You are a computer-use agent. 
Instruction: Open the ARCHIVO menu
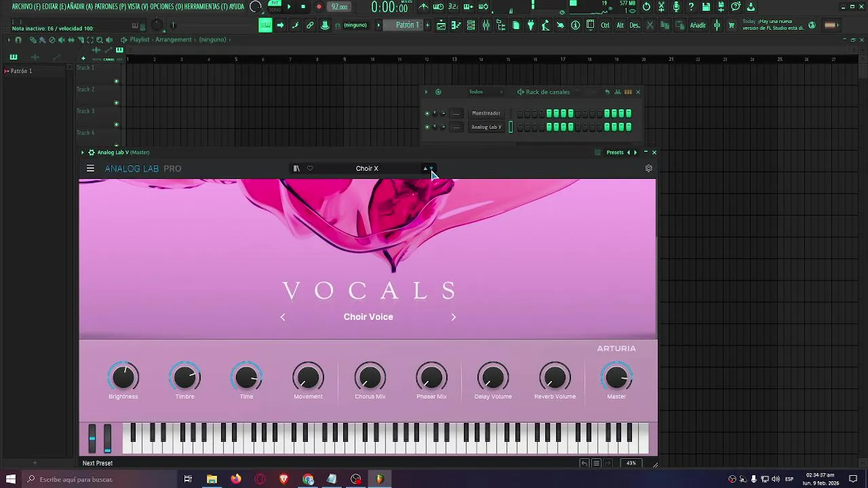(x=25, y=7)
